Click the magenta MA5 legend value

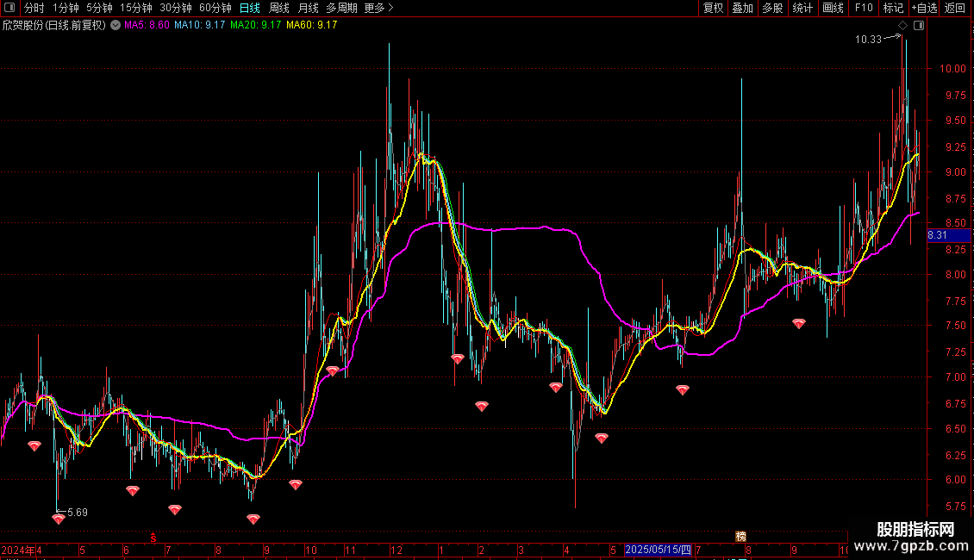147,26
